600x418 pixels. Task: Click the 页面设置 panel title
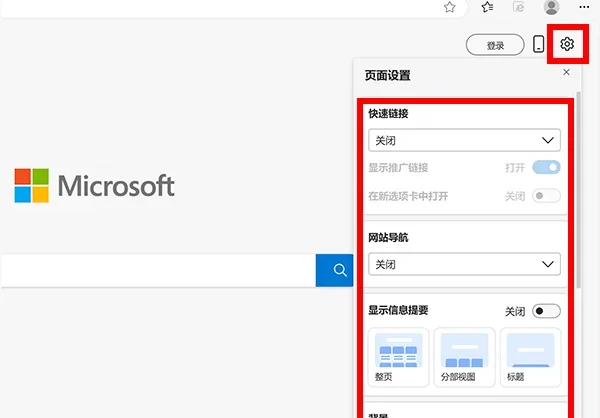(x=388, y=75)
